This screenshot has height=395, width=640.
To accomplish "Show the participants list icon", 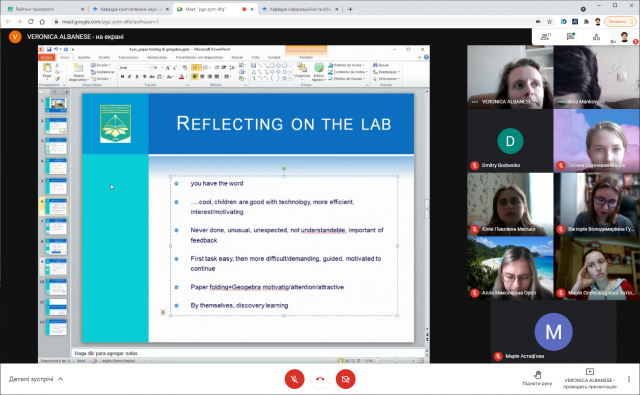I will (x=545, y=37).
